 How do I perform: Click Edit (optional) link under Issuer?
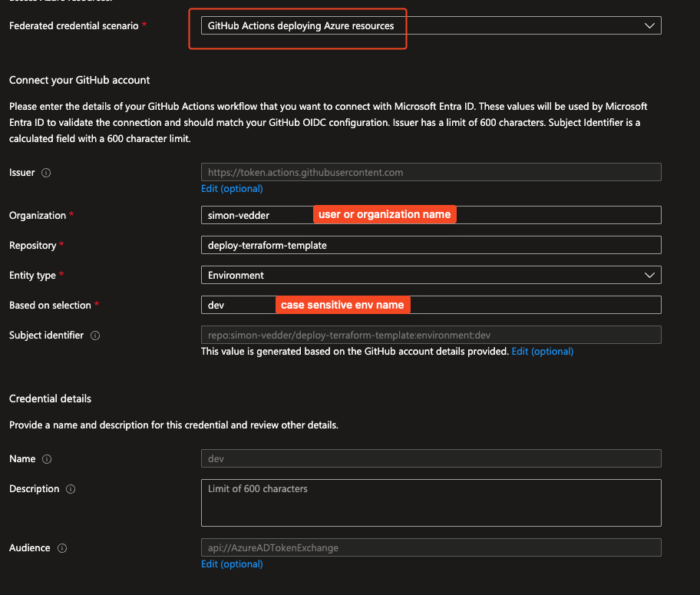232,189
